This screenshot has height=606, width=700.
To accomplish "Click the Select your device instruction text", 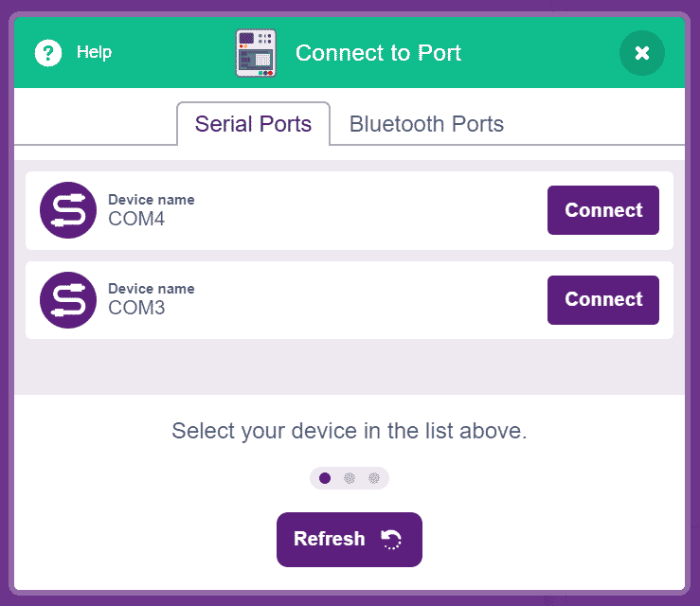I will coord(350,431).
